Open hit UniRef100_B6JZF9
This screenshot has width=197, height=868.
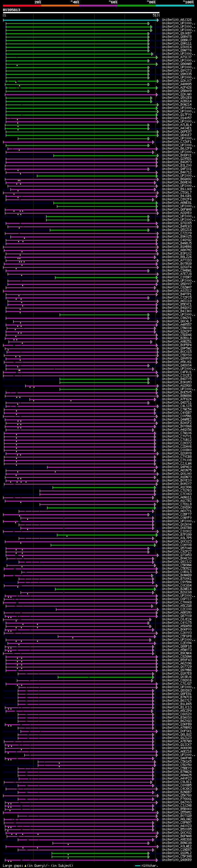[x=177, y=149]
